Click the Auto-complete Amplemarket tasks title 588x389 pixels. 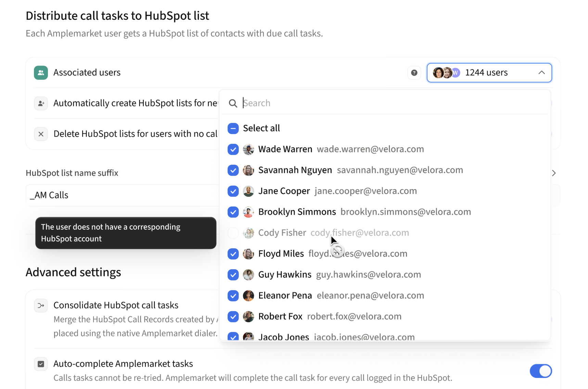(x=123, y=364)
